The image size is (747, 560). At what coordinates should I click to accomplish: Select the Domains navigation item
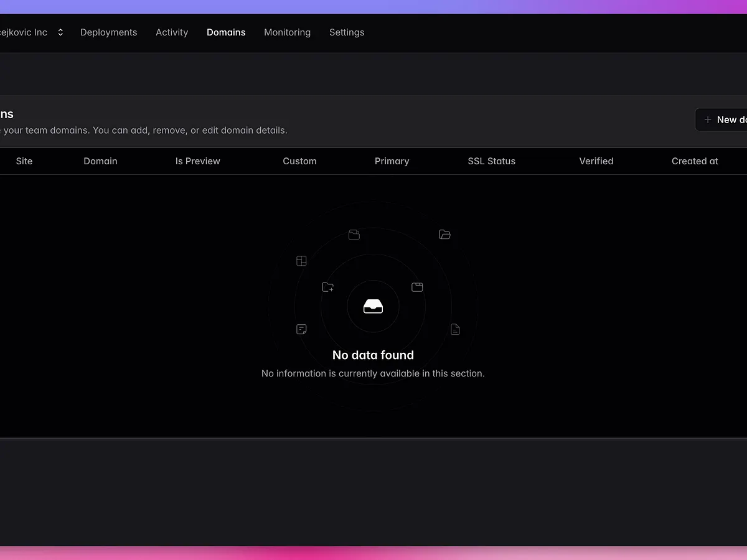coord(226,32)
